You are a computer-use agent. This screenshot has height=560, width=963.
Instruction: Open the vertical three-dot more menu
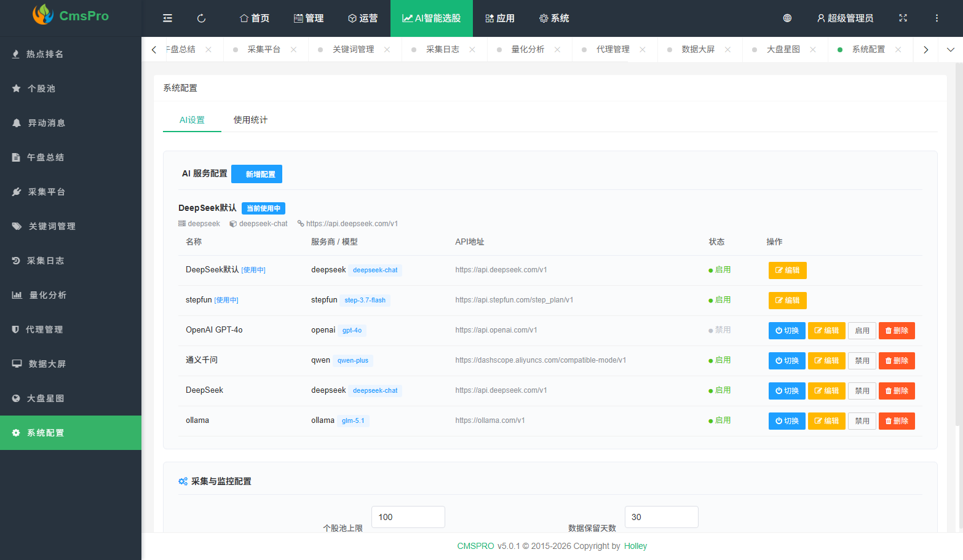click(937, 18)
